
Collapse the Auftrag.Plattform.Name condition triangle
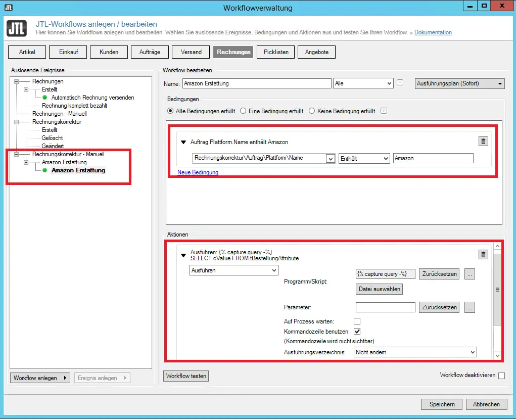pyautogui.click(x=183, y=142)
